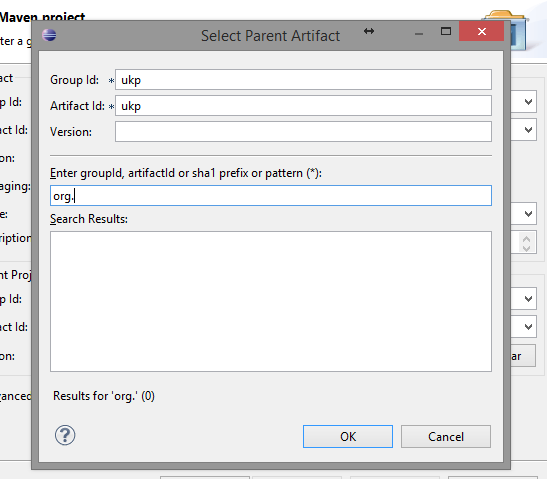Dismiss dialog with Cancel button
Screen dimensions: 547x479
point(446,436)
